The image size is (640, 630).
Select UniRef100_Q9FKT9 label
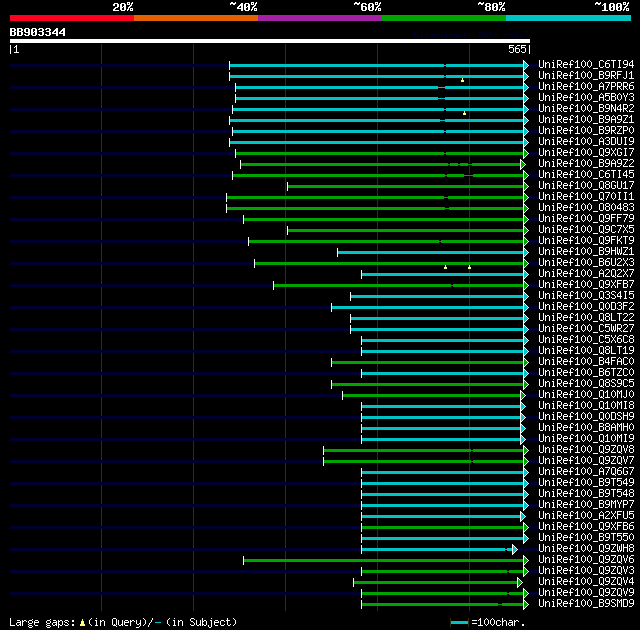(586, 241)
